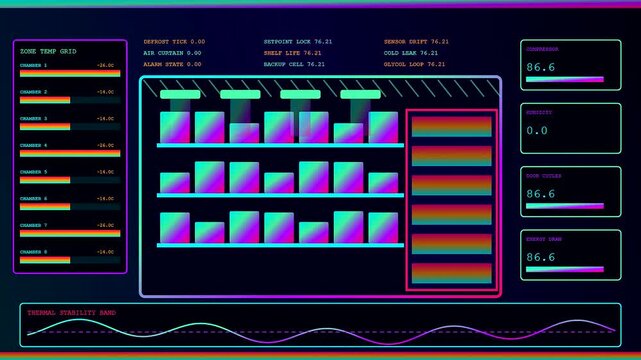The width and height of the screenshot is (641, 360).
Task: Select the Chamber 7 temperature bar
Action: point(70,234)
